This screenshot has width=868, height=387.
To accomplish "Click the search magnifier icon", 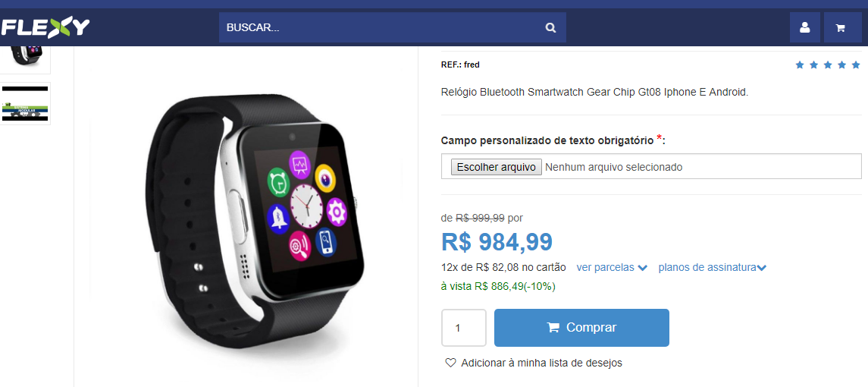I will 550,28.
